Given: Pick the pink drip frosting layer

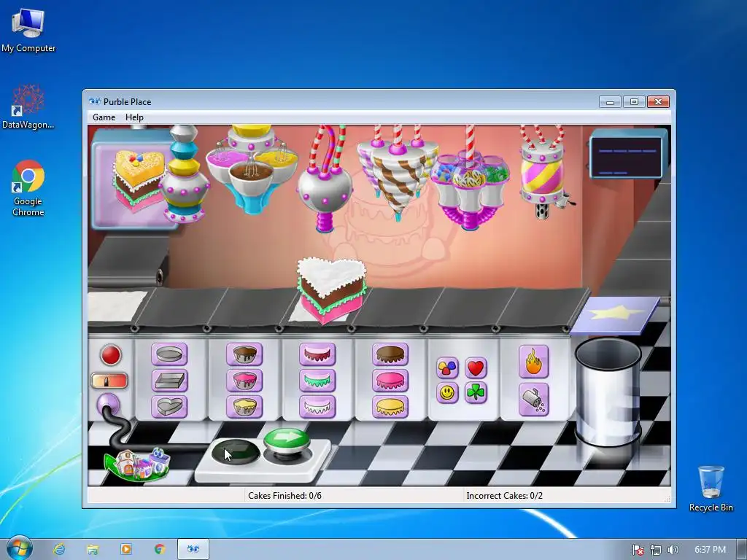Looking at the screenshot, I should pos(317,354).
